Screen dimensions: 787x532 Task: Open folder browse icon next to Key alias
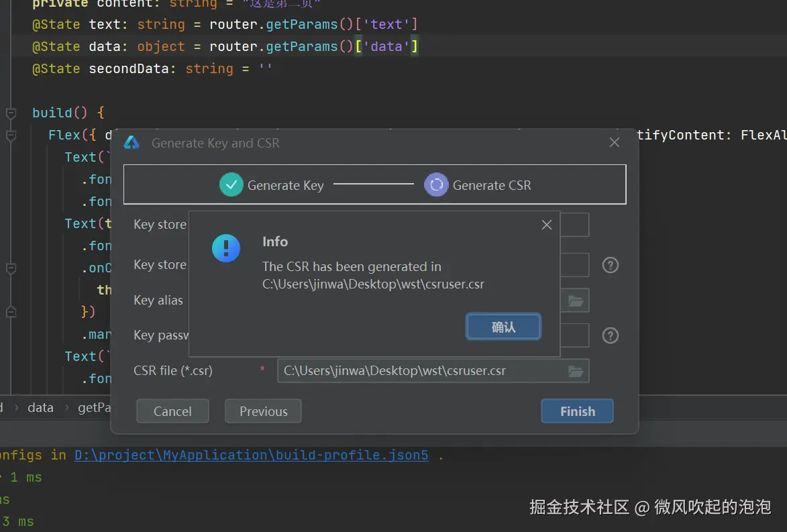[x=576, y=301]
